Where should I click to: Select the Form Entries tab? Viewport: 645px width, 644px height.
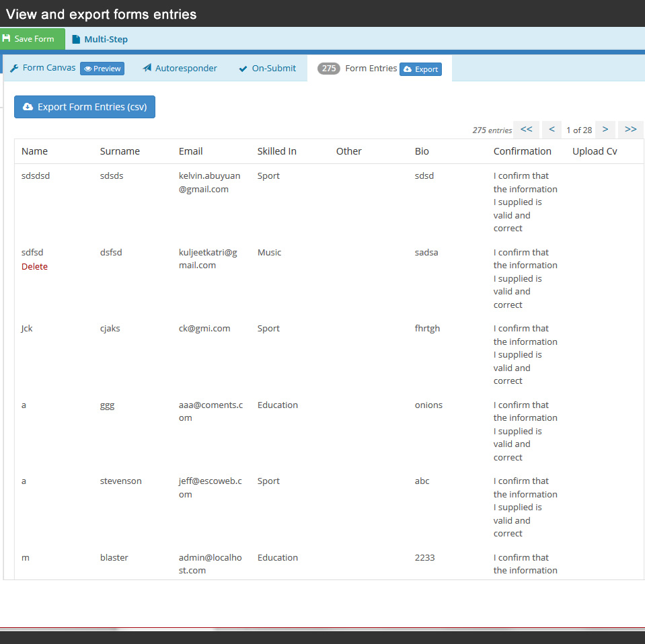(x=371, y=69)
